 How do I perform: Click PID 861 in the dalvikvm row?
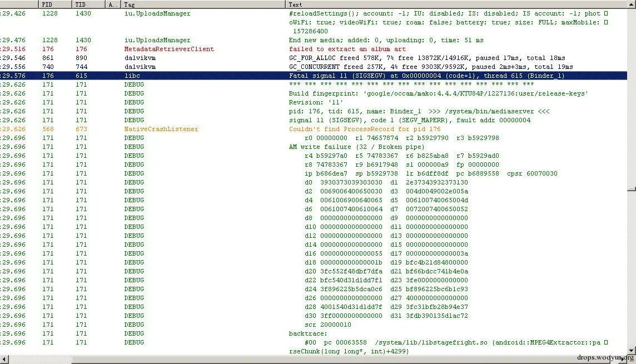tap(47, 58)
